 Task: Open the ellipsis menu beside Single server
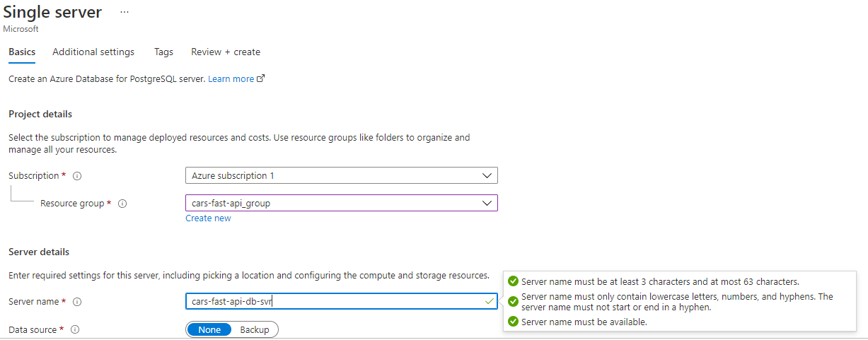pos(125,13)
